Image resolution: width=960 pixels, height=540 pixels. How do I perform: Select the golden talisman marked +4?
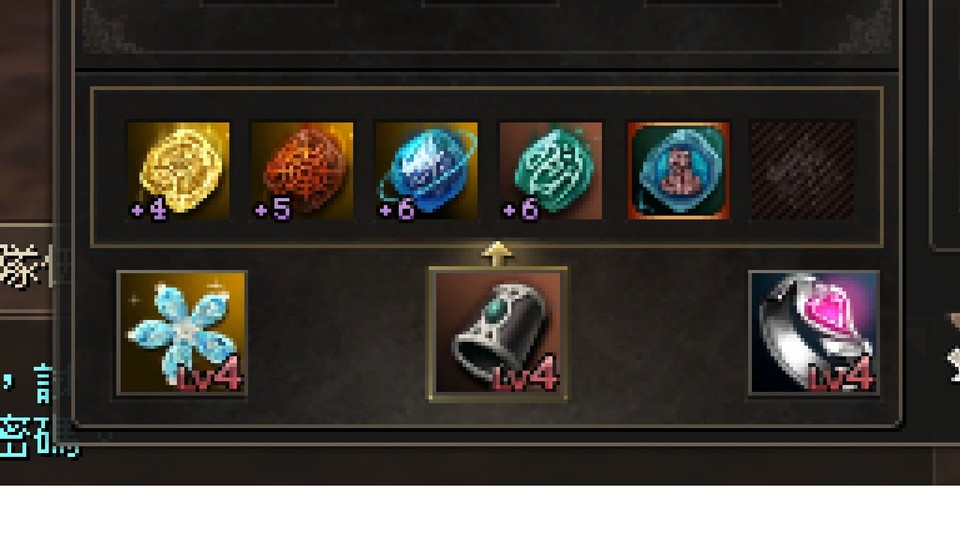(x=178, y=170)
